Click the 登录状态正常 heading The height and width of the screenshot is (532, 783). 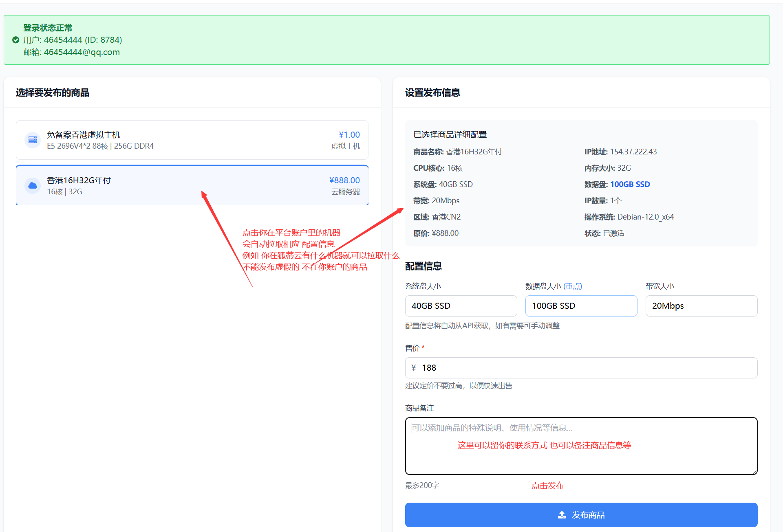coord(48,28)
